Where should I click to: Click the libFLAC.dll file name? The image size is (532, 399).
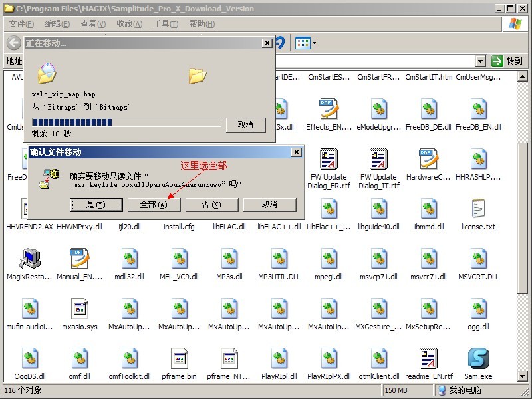229,227
